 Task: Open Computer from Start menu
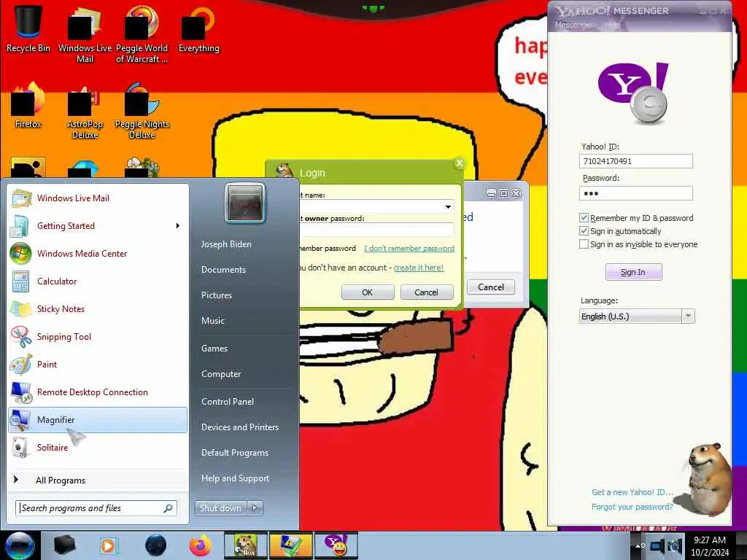(x=221, y=374)
